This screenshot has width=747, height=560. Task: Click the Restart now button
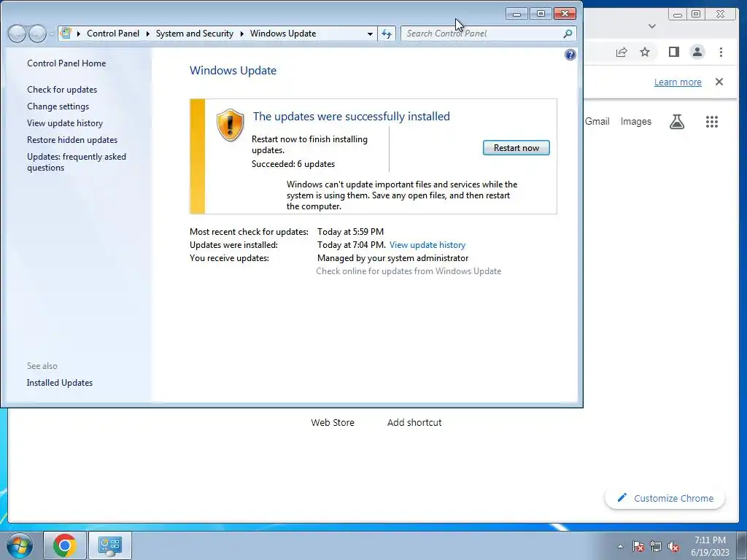[516, 147]
